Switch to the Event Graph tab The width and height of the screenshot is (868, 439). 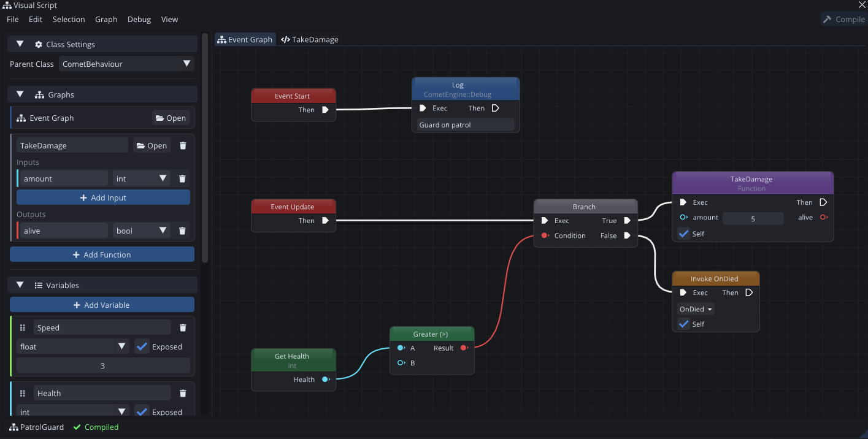click(245, 39)
